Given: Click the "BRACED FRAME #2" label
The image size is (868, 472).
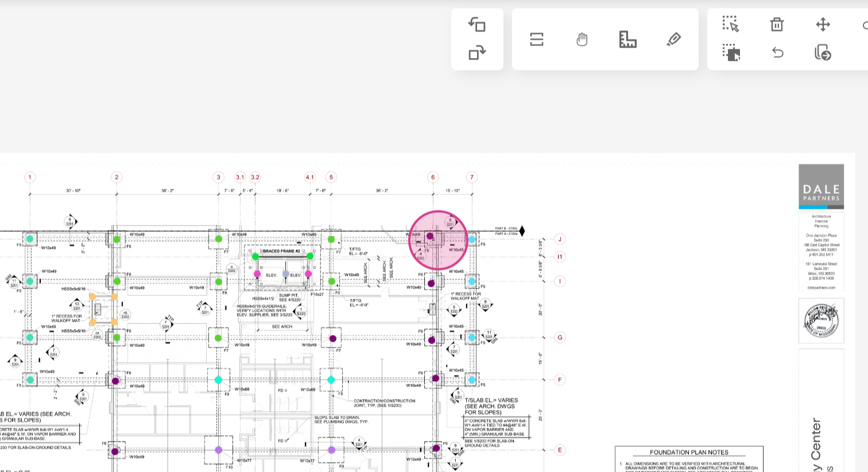Looking at the screenshot, I should point(281,251).
